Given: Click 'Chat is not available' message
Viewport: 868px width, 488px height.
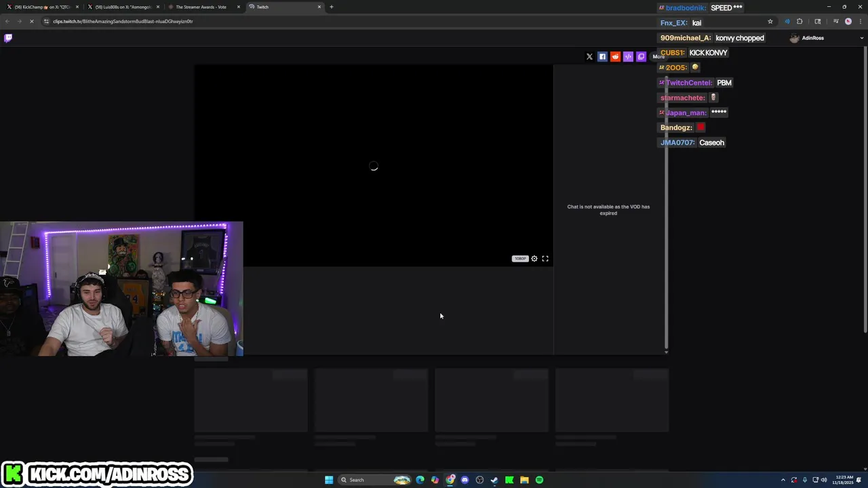Looking at the screenshot, I should click(x=608, y=210).
